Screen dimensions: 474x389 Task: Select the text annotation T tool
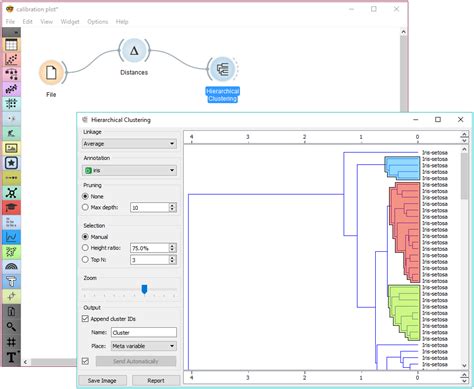(11, 357)
